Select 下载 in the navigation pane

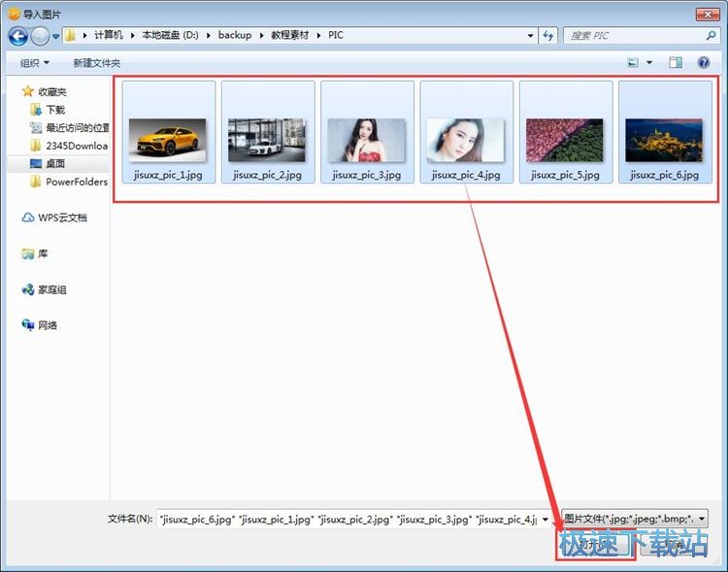[55, 110]
